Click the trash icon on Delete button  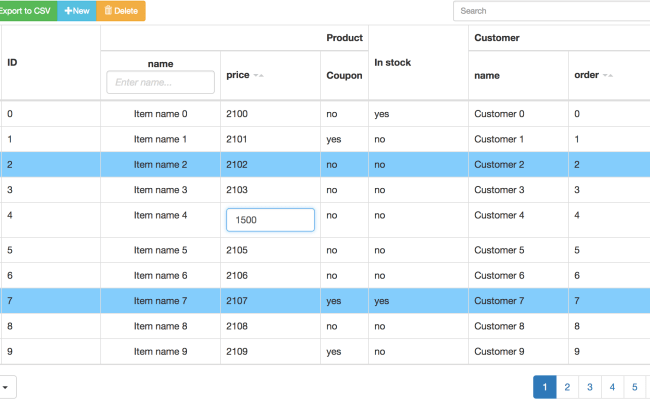point(109,11)
